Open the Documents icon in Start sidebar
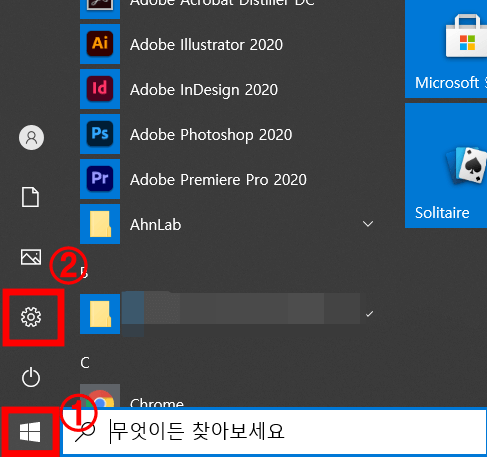487x457 pixels. pyautogui.click(x=30, y=197)
